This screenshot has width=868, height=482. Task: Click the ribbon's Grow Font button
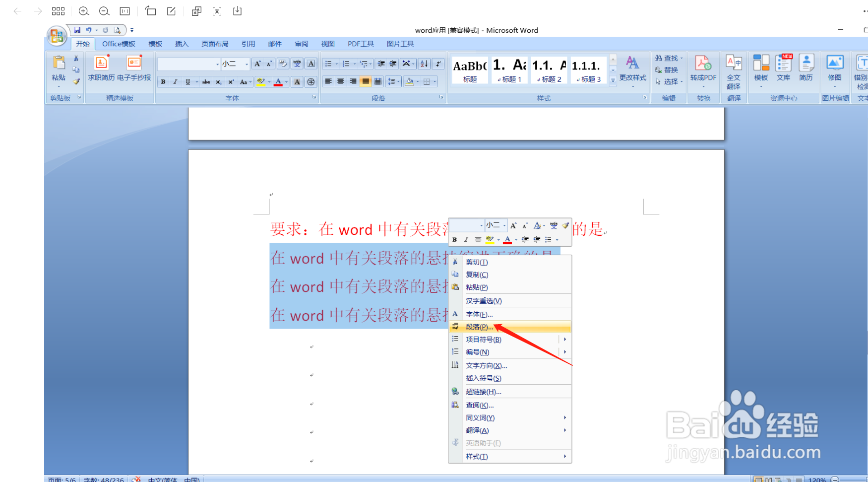257,64
